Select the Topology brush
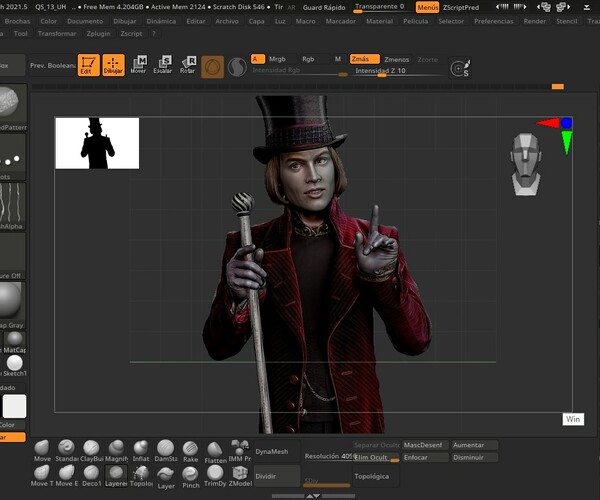 pyautogui.click(x=141, y=476)
